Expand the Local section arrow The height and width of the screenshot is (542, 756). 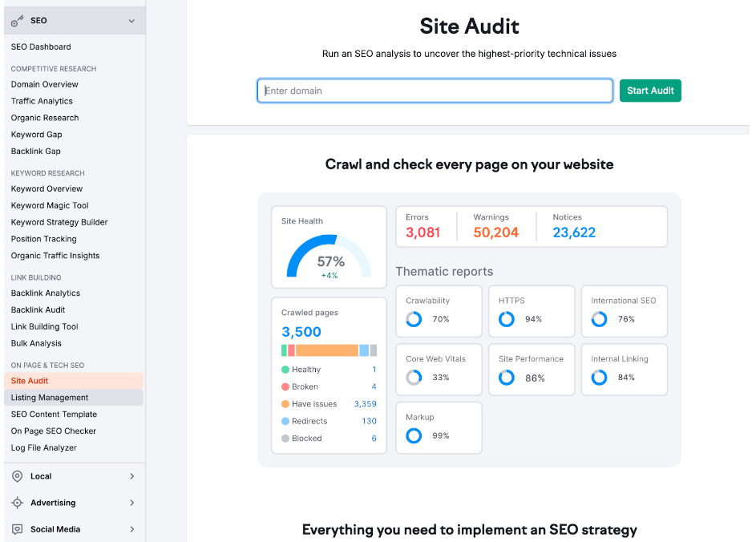coord(131,476)
